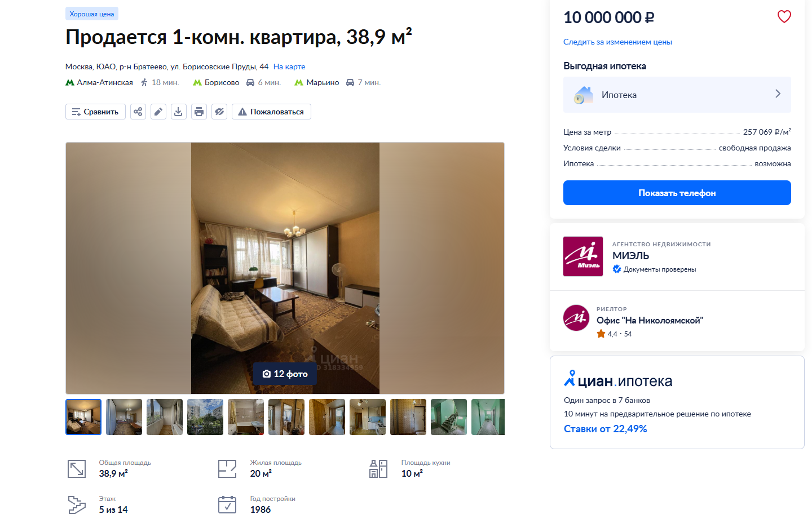Click the share icon next to Сравнить
The height and width of the screenshot is (532, 812).
[138, 112]
